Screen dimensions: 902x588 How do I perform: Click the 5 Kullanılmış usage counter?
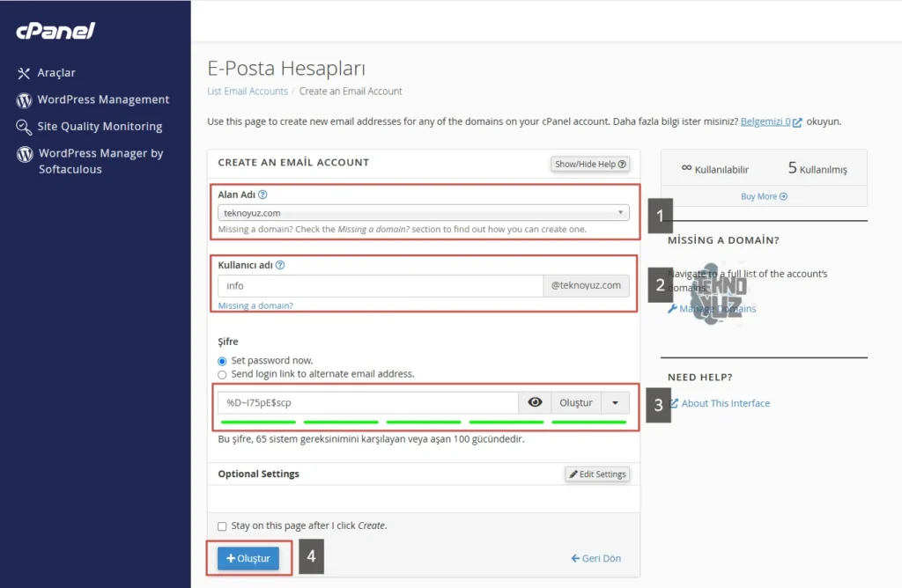click(x=817, y=168)
